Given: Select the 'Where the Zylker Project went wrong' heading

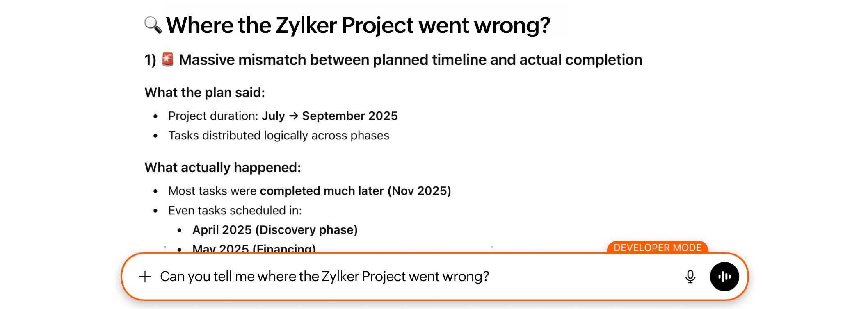Looking at the screenshot, I should point(359,25).
